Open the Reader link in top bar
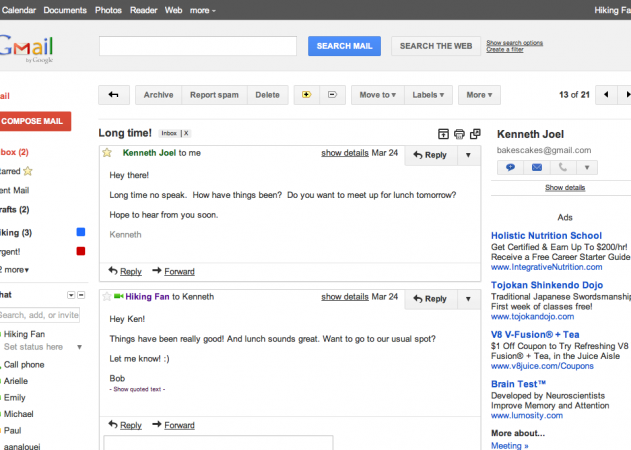 pos(144,10)
